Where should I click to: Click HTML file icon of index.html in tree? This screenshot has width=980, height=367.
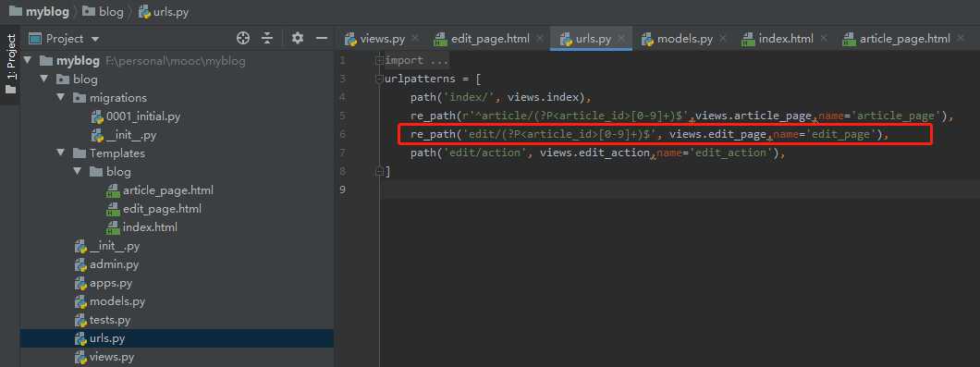(x=113, y=227)
